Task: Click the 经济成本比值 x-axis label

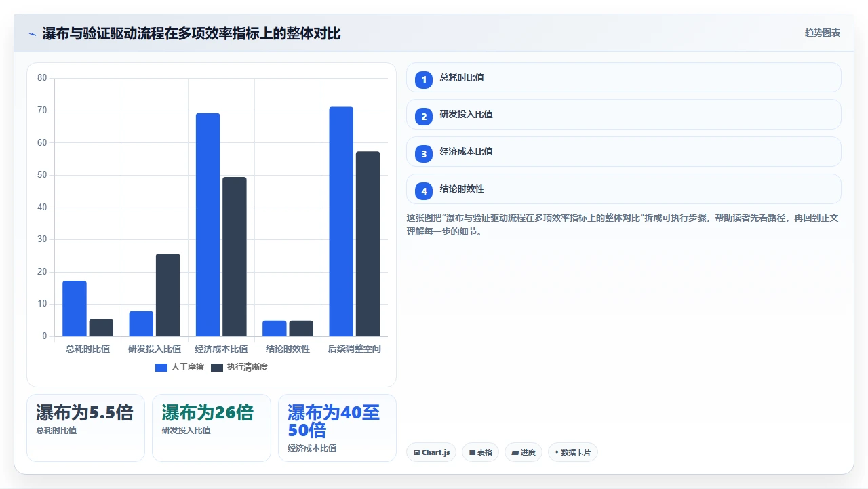Action: (x=221, y=349)
